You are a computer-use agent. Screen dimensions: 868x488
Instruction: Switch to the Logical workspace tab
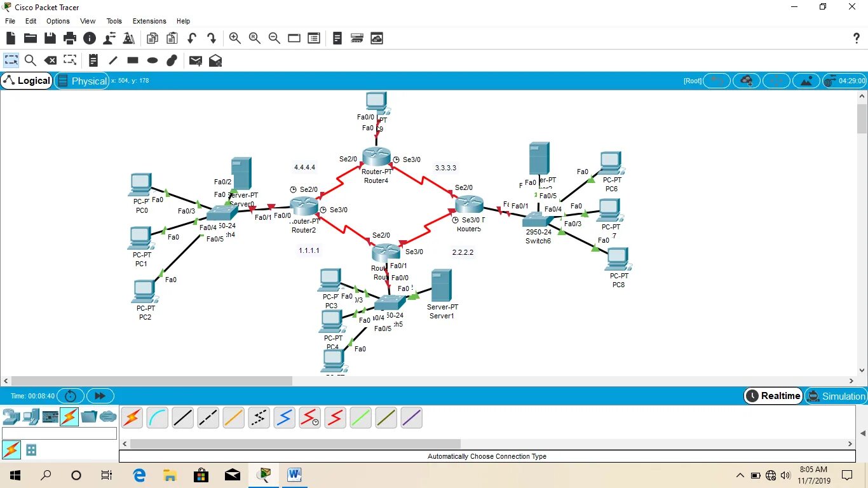coord(27,81)
